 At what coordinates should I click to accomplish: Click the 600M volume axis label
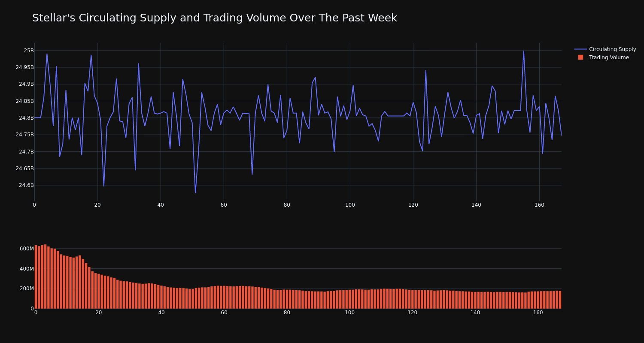27,249
